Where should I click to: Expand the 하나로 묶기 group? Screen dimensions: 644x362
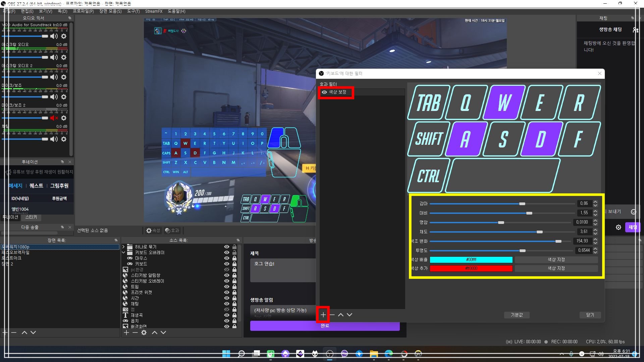123,247
